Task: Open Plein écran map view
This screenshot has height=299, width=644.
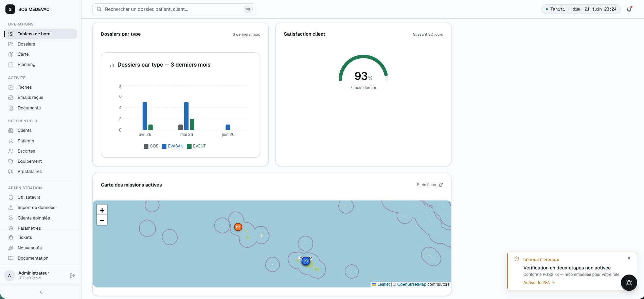Action: pyautogui.click(x=430, y=185)
